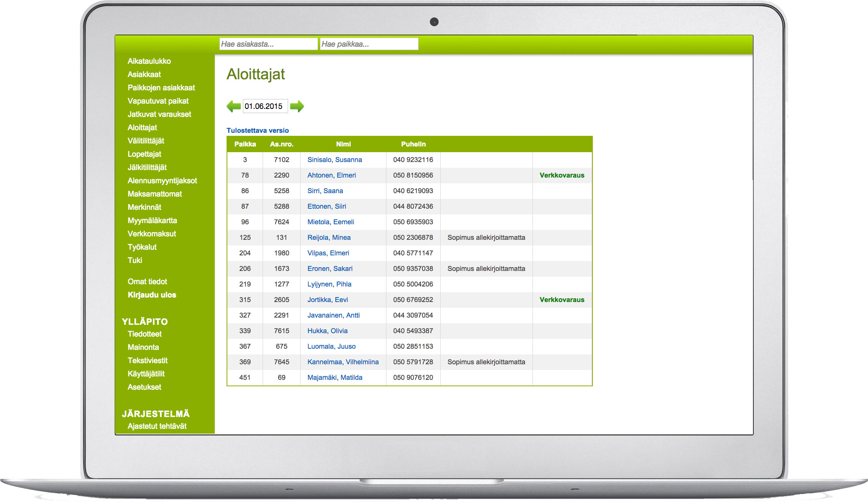Click the As.nro. column header
This screenshot has width=868, height=502.
point(282,144)
